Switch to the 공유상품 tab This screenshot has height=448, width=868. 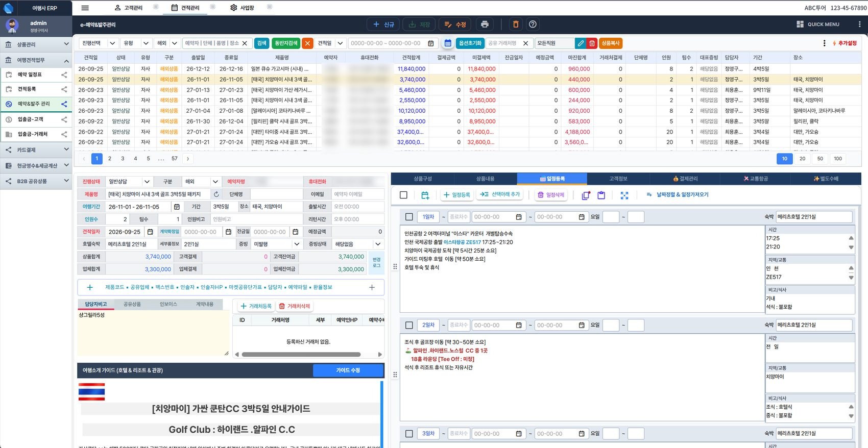132,304
